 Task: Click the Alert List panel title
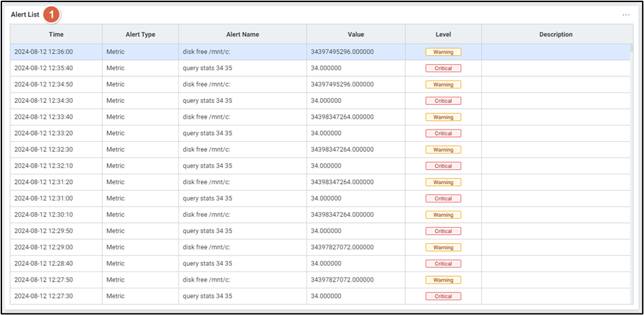coord(25,14)
